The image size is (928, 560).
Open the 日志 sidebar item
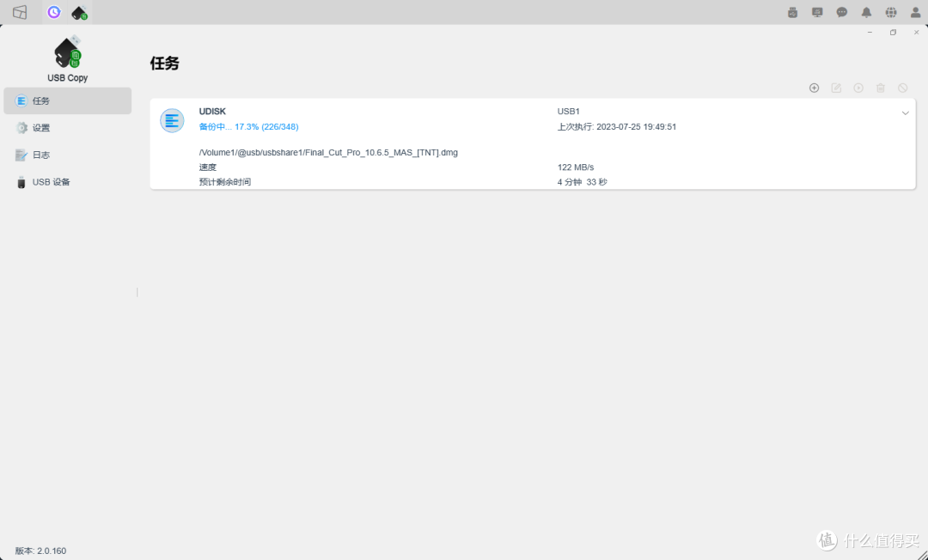coord(68,155)
